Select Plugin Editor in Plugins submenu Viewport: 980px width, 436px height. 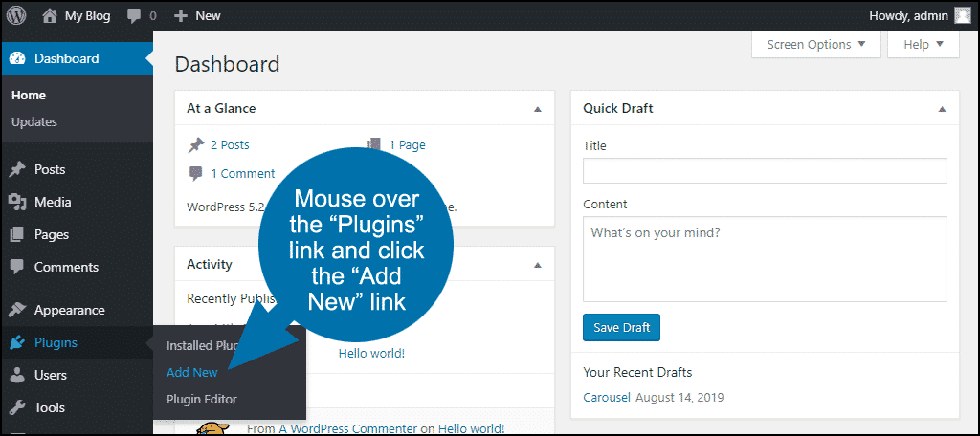point(202,399)
